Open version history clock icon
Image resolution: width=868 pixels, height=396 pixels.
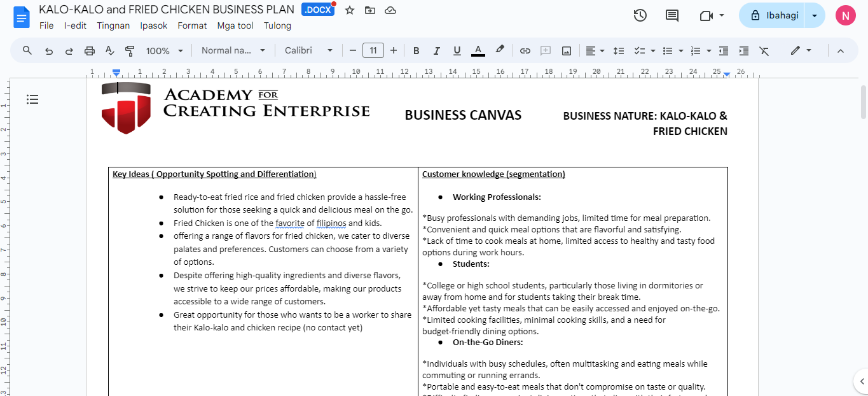[x=640, y=15]
